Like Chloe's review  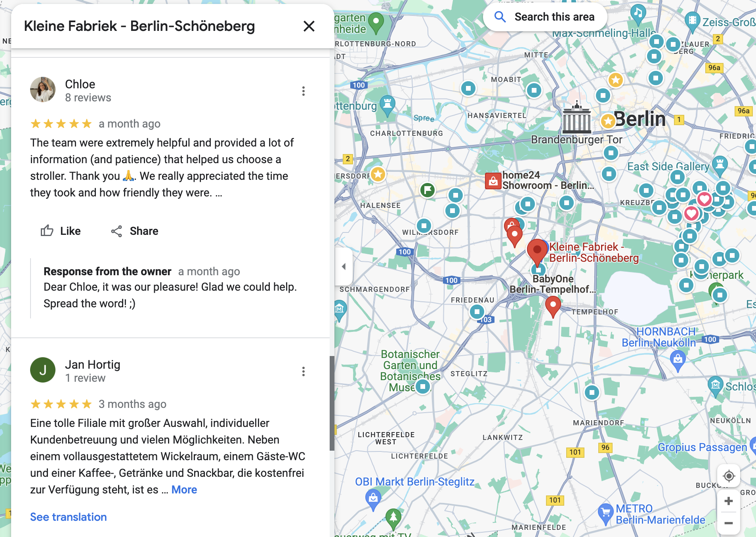pos(61,231)
